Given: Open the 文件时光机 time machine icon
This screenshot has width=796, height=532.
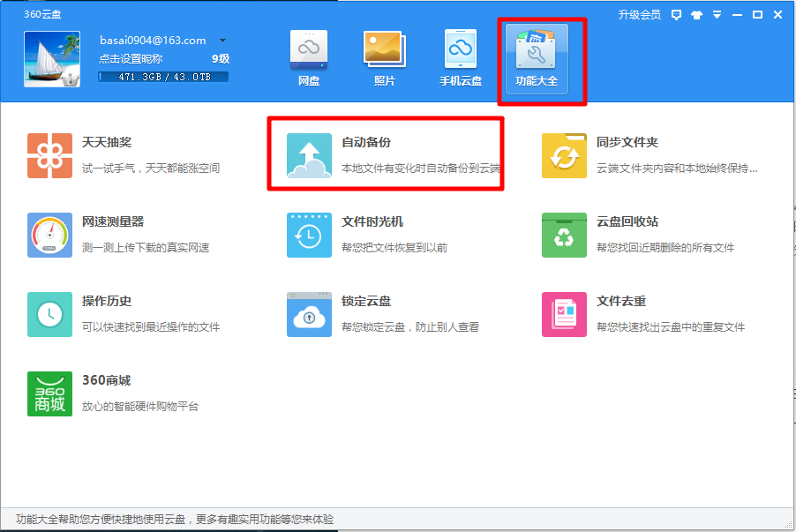Looking at the screenshot, I should point(309,235).
